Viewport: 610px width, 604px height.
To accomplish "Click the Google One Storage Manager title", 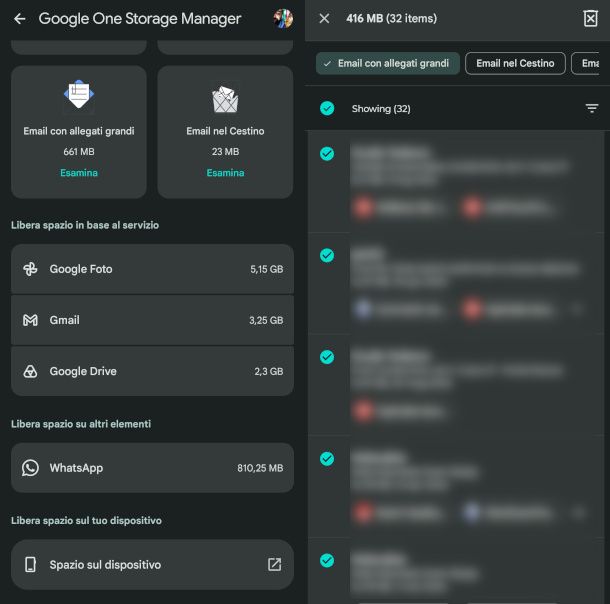I will point(140,19).
